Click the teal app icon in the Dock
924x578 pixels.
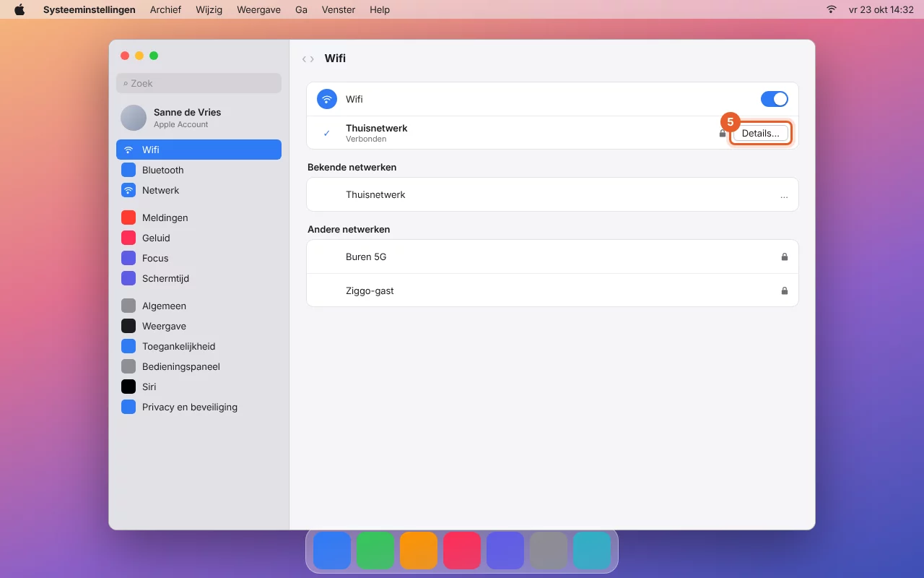[592, 551]
